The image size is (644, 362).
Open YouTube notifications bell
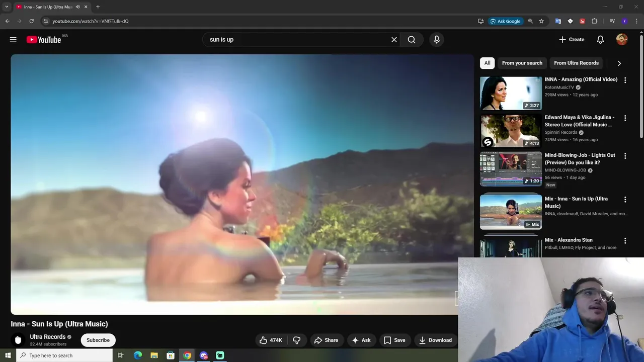tap(600, 40)
